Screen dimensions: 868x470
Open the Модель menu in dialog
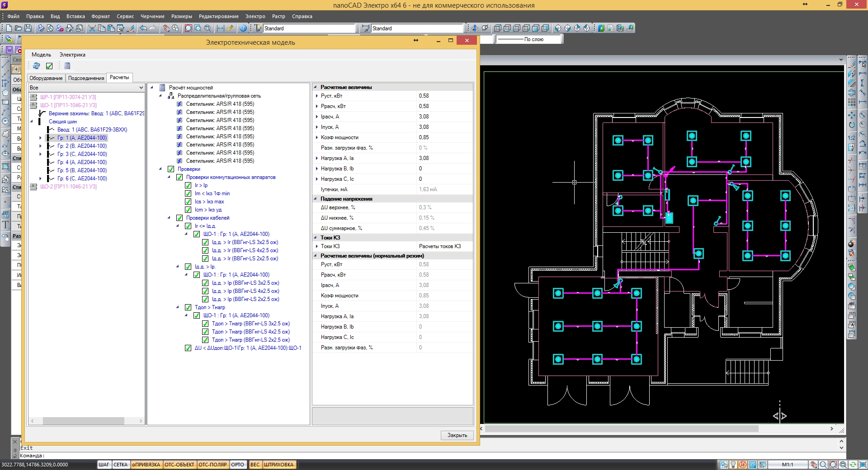[x=41, y=55]
